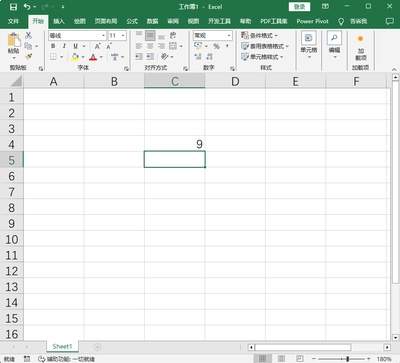Open the text orientation options

coord(165,57)
